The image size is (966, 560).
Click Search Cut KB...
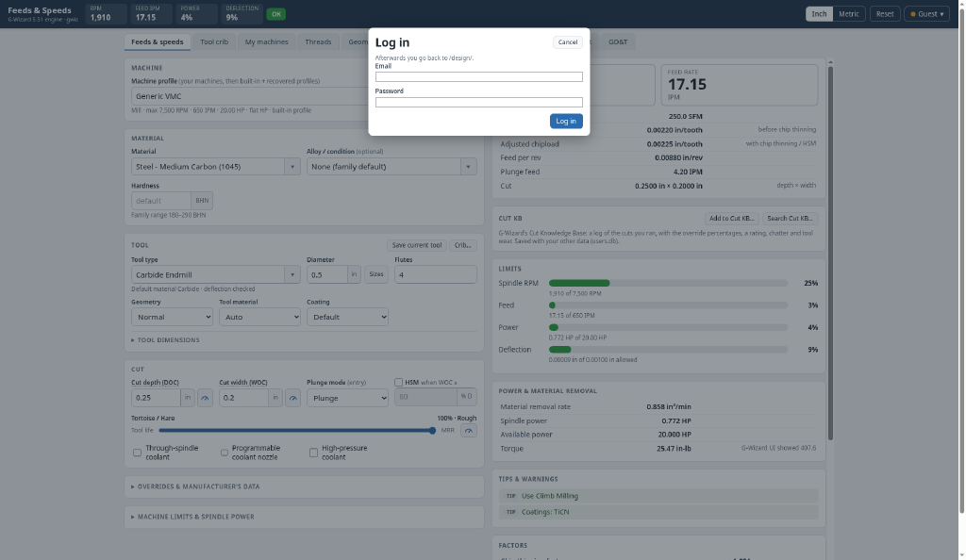click(x=790, y=219)
